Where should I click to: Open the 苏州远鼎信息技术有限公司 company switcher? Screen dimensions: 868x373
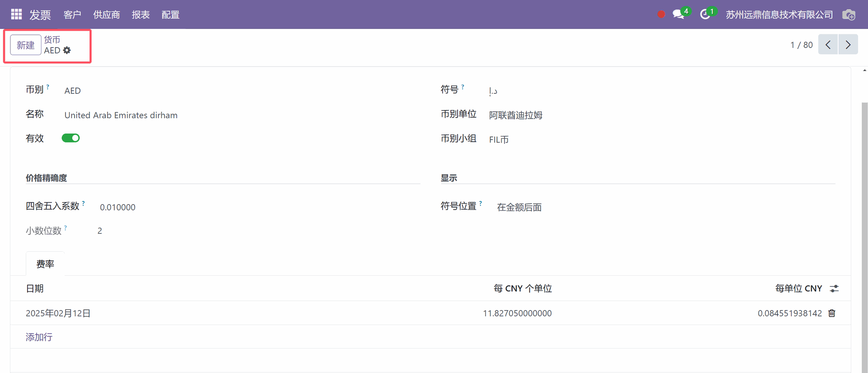tap(779, 14)
